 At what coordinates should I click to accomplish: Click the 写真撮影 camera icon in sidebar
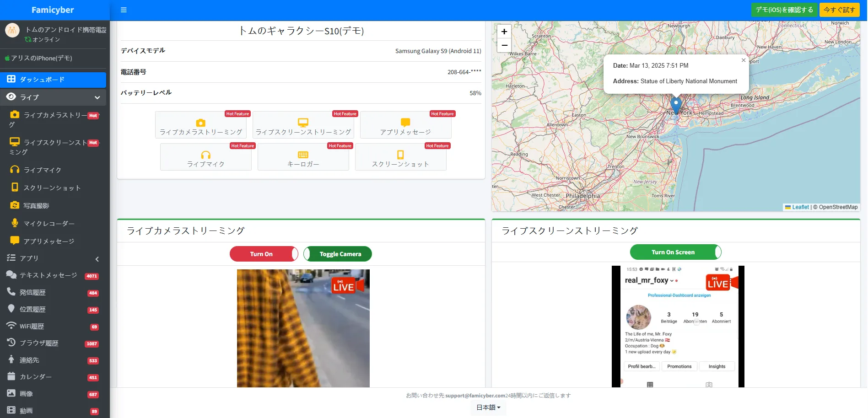[x=15, y=205]
